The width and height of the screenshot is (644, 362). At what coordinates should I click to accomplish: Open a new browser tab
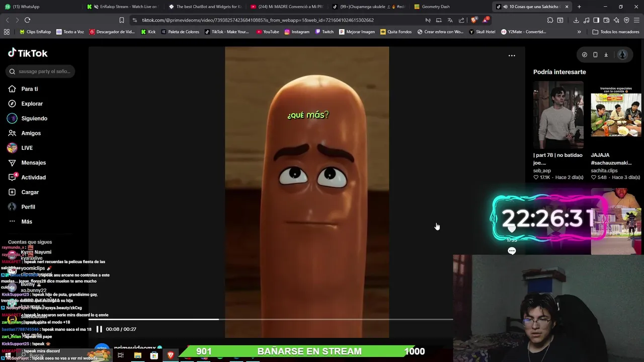tap(579, 7)
